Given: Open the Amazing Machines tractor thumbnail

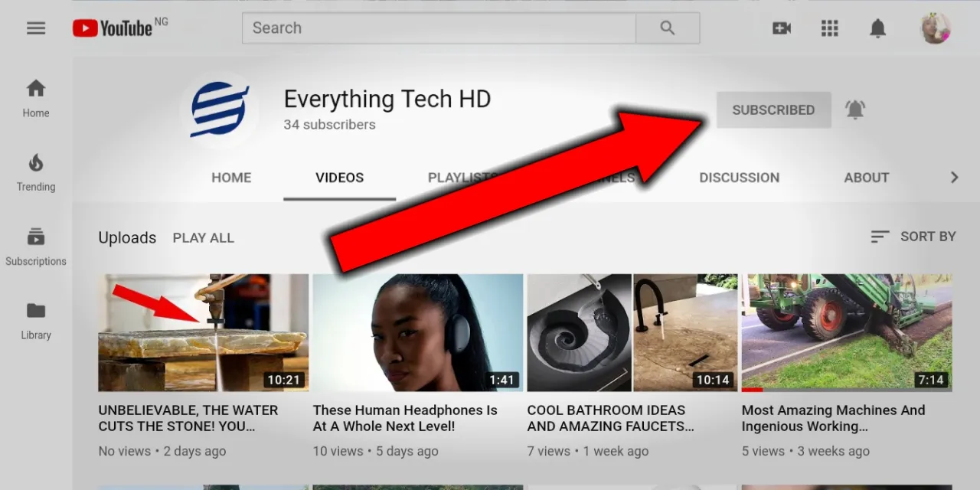Looking at the screenshot, I should click(847, 333).
